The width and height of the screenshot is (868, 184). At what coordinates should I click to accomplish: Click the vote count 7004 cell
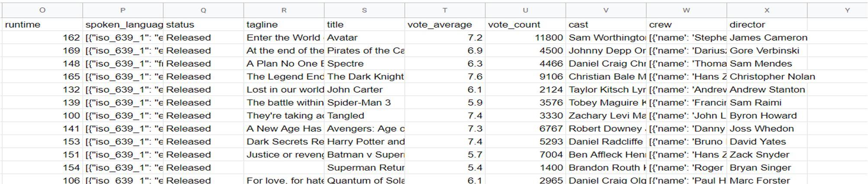pos(525,155)
